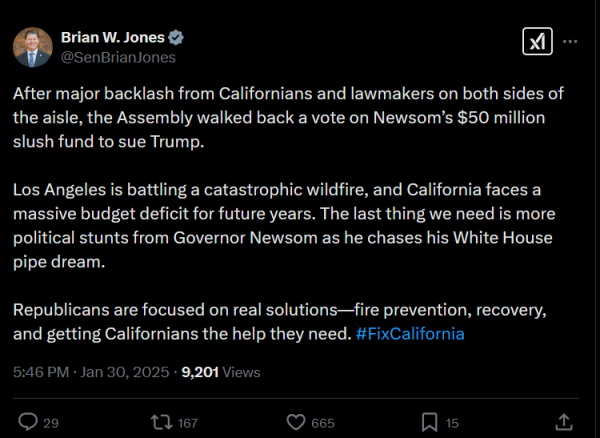
Task: Open Brian W. Jones profile avatar
Action: pyautogui.click(x=33, y=47)
